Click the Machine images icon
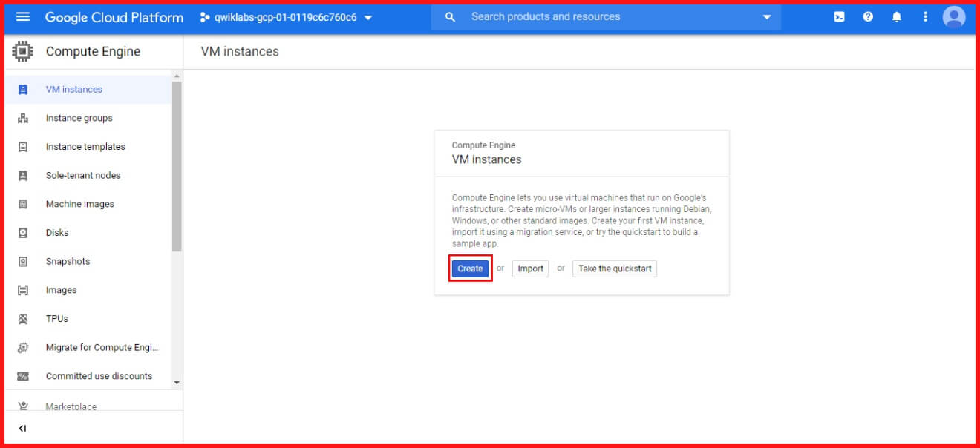This screenshot has height=448, width=980. tap(23, 204)
